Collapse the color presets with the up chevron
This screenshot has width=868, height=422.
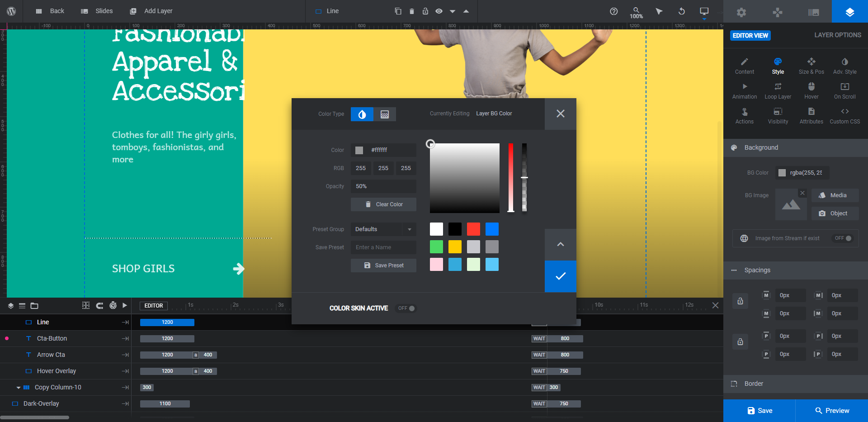pos(561,244)
